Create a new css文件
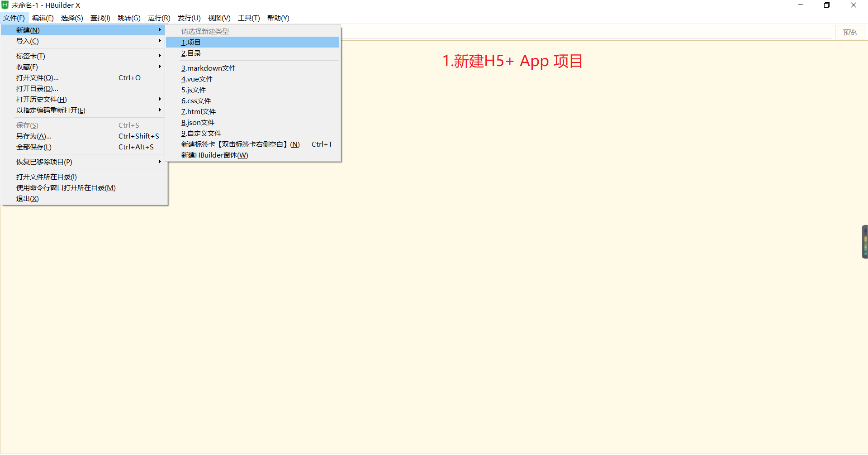 click(x=196, y=101)
